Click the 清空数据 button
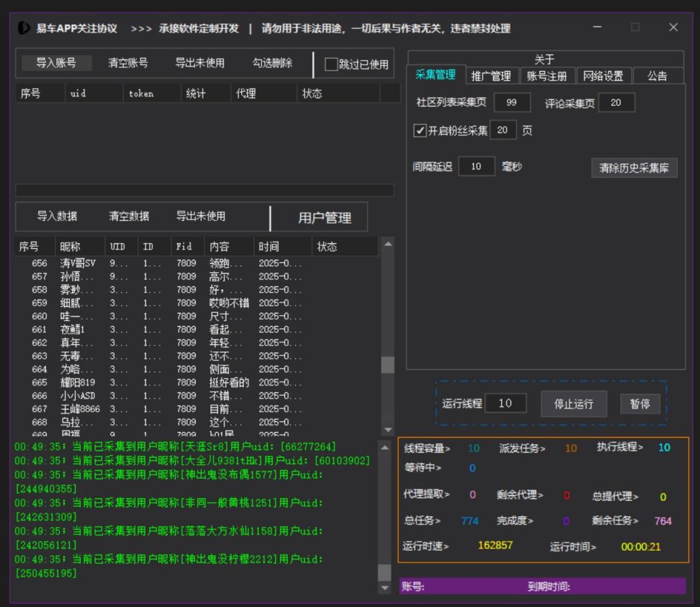 129,217
